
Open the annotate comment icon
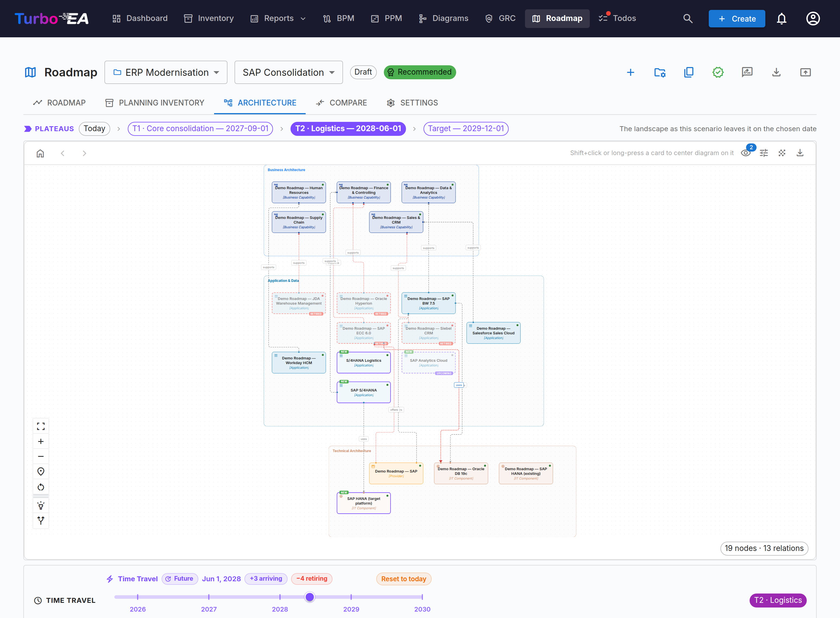(x=747, y=72)
